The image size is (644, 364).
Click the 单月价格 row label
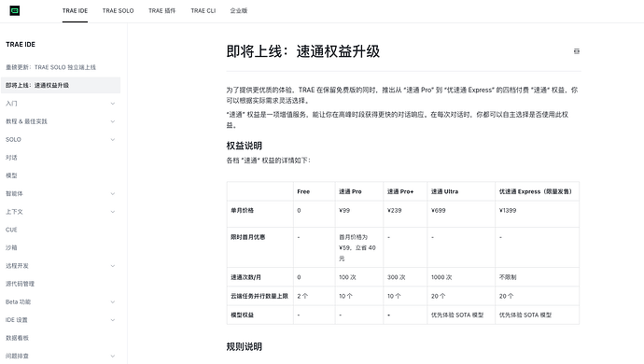(x=243, y=210)
